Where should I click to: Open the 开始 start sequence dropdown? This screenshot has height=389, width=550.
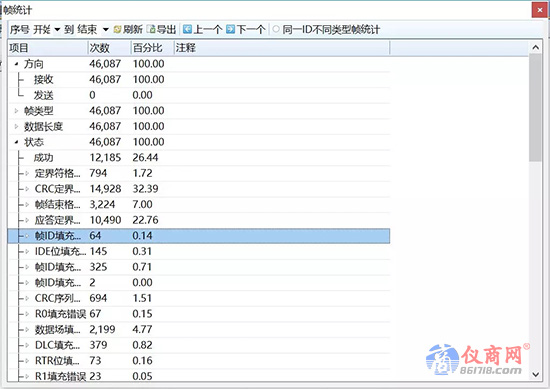coord(57,30)
